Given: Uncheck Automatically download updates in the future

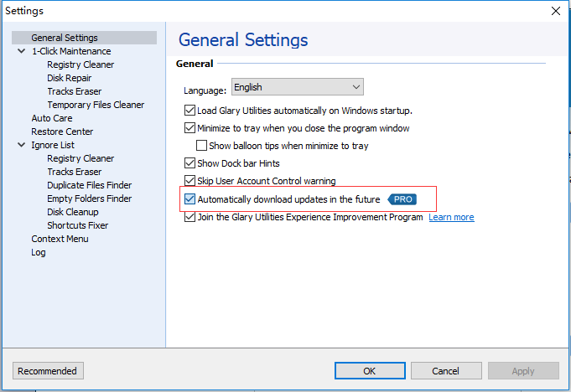Looking at the screenshot, I should (189, 199).
